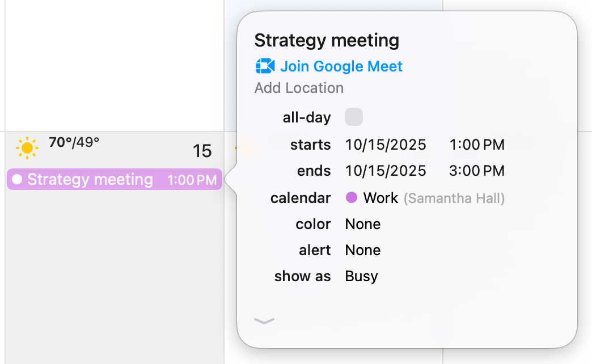Click the Google Meet video icon
Viewport: 592px width, 364px height.
click(265, 66)
